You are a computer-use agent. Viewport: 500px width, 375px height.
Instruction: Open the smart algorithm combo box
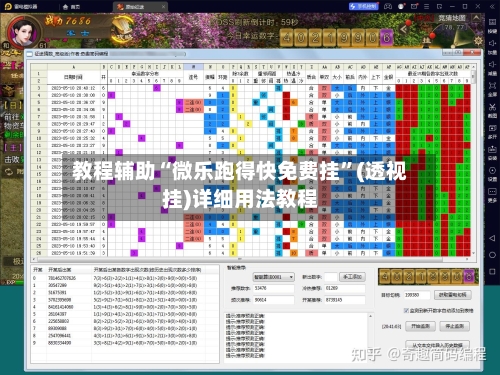click(274, 277)
